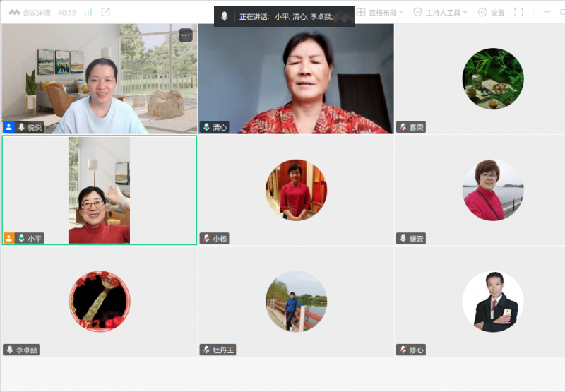Toggle 喜栾's muted microphone icon
The height and width of the screenshot is (392, 565).
[402, 127]
